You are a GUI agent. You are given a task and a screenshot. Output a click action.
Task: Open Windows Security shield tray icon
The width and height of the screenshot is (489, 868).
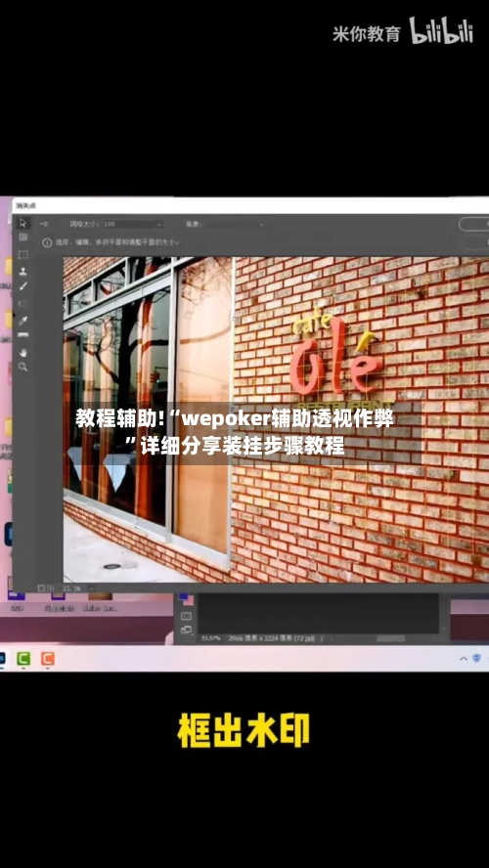(477, 658)
